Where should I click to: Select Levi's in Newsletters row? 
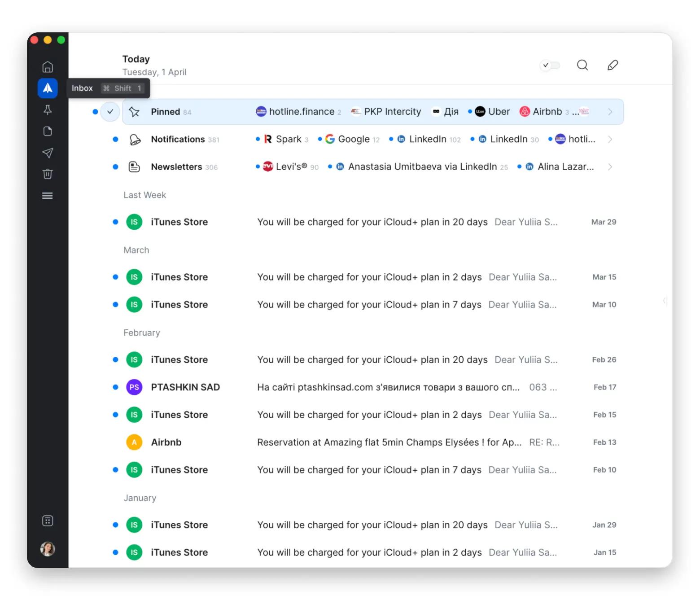(x=288, y=167)
